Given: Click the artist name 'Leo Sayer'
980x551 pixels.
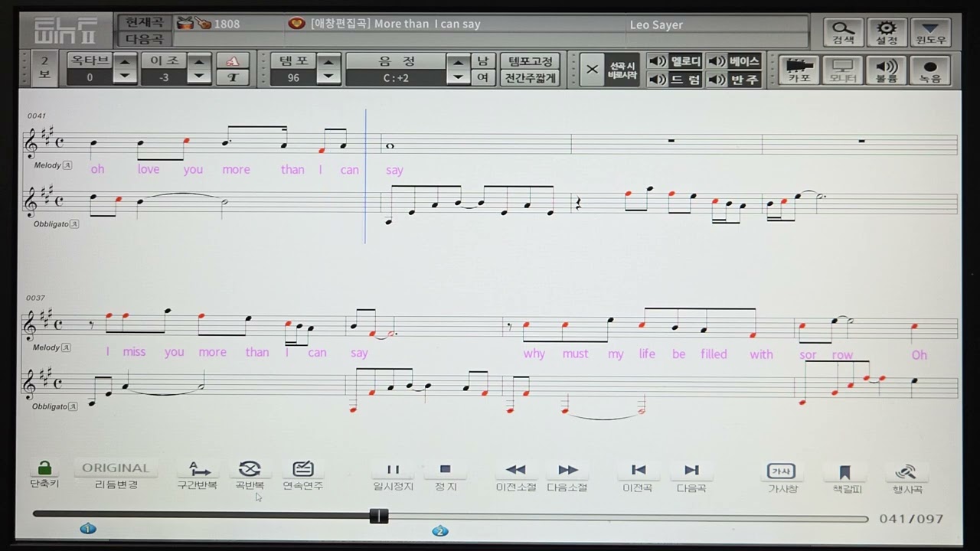Looking at the screenshot, I should coord(656,24).
